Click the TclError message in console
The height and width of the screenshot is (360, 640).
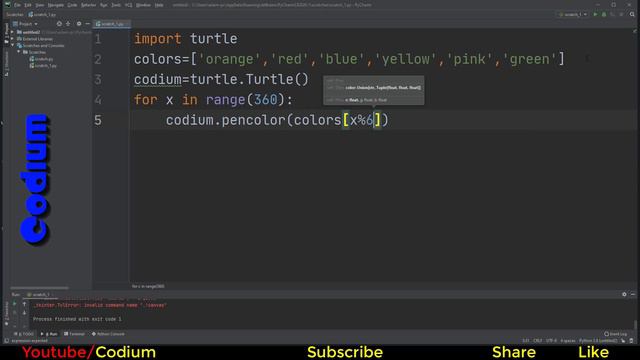point(100,305)
